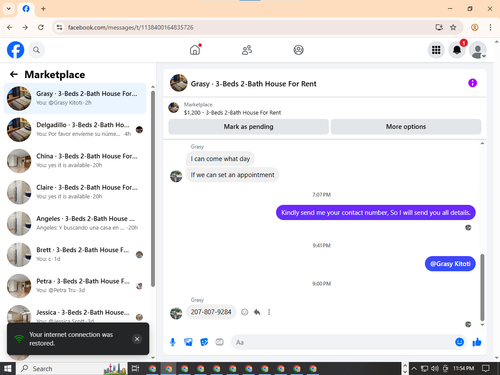
Task: Go back using the Marketplace arrow
Action: (14, 74)
